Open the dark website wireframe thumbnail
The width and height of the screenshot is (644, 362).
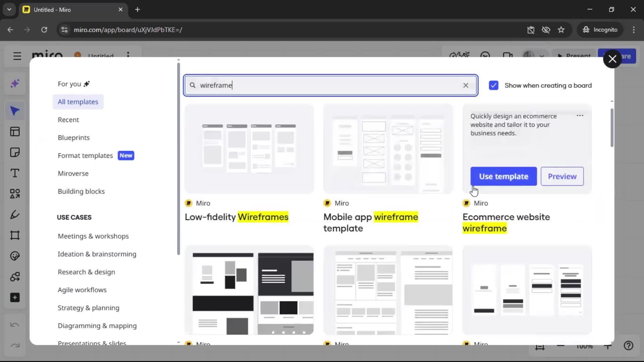coord(249,290)
